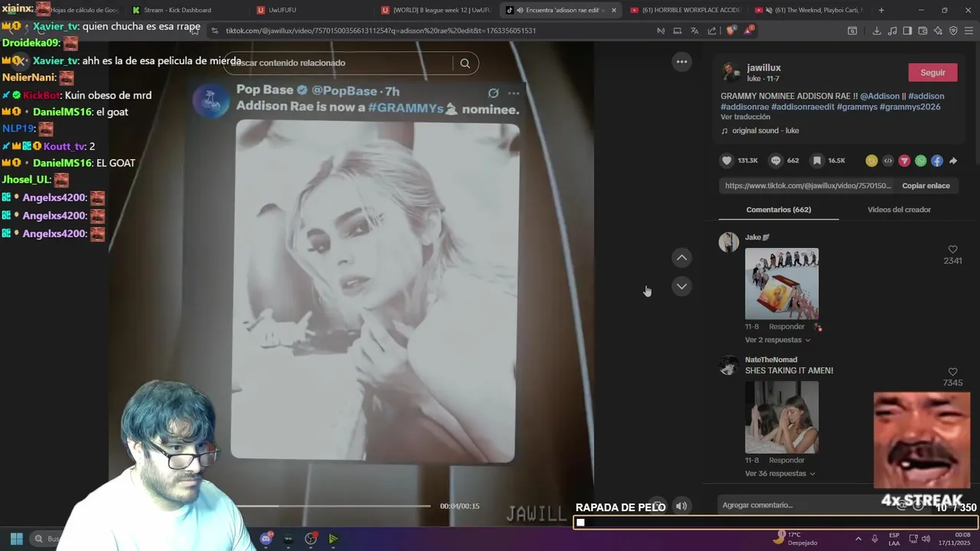Click Responder under NateTheNomad's comment
The width and height of the screenshot is (980, 551).
point(786,461)
